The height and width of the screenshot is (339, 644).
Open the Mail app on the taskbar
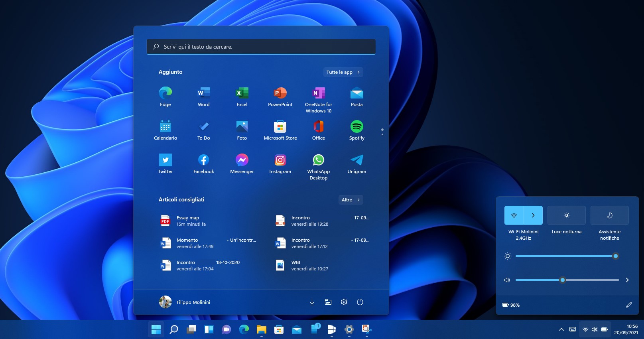[297, 329]
